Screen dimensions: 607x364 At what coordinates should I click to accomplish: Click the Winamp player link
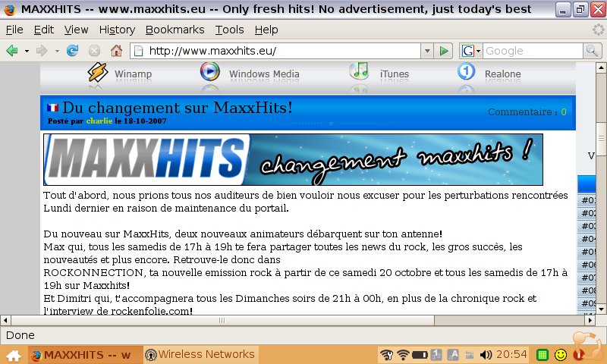coord(133,74)
